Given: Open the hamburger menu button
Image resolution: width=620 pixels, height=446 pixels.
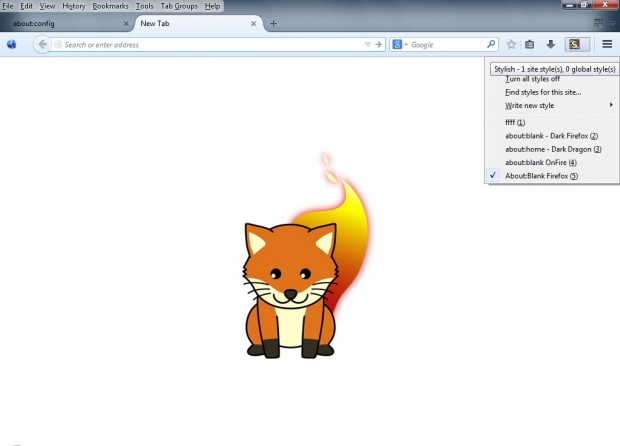Looking at the screenshot, I should pos(607,44).
